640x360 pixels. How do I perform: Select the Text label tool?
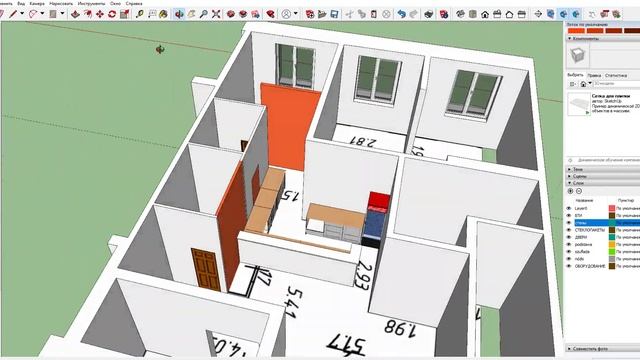coord(152,14)
